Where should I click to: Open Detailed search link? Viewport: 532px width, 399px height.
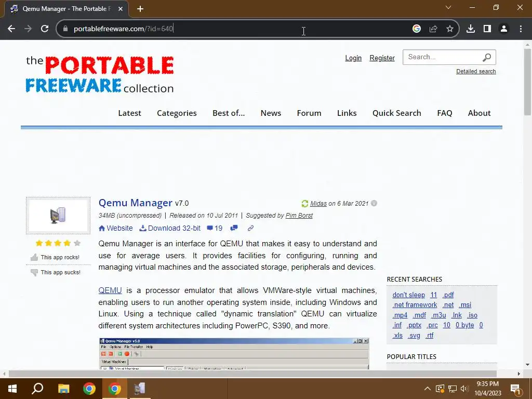pos(476,71)
